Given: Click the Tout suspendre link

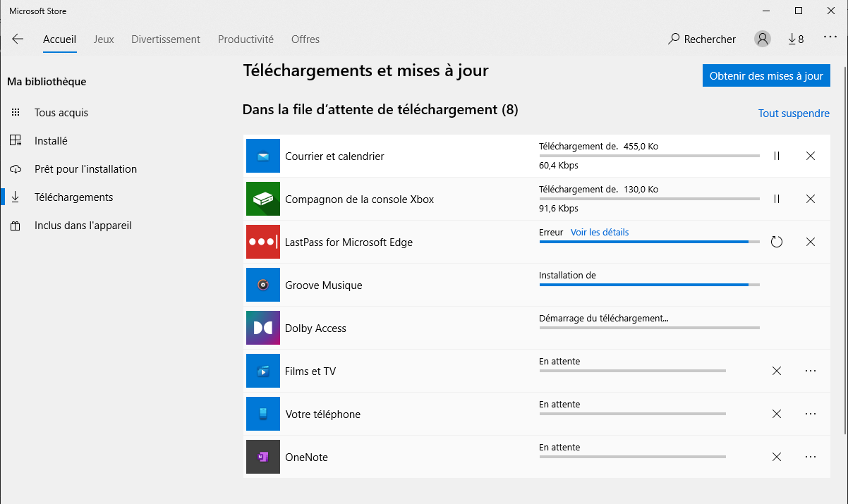Looking at the screenshot, I should 794,113.
